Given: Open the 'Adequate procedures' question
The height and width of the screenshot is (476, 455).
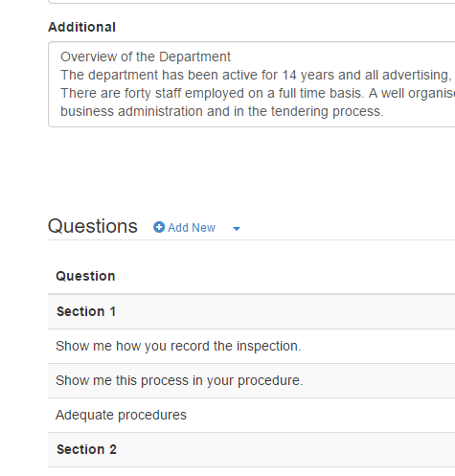Looking at the screenshot, I should point(252,415).
